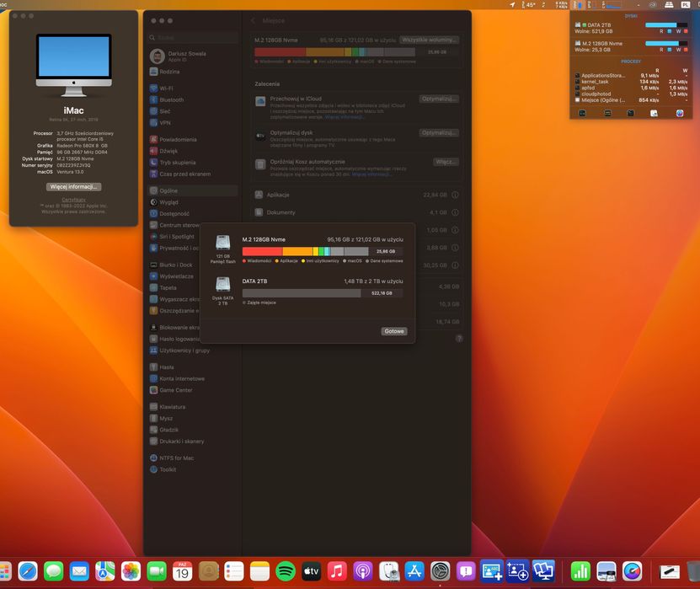700x589 pixels.
Task: Click Włącz for Opróżniaj Kosz automatycznie
Action: (x=446, y=162)
